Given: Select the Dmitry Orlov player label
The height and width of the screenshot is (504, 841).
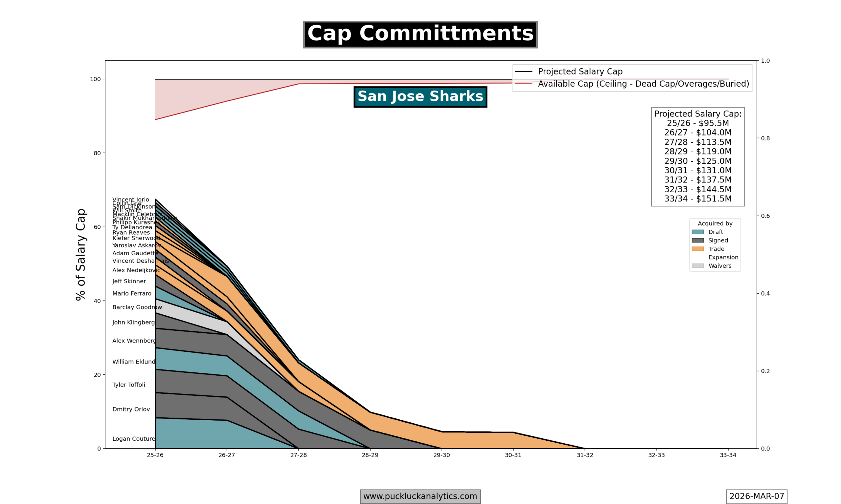Looking at the screenshot, I should click(x=131, y=409).
